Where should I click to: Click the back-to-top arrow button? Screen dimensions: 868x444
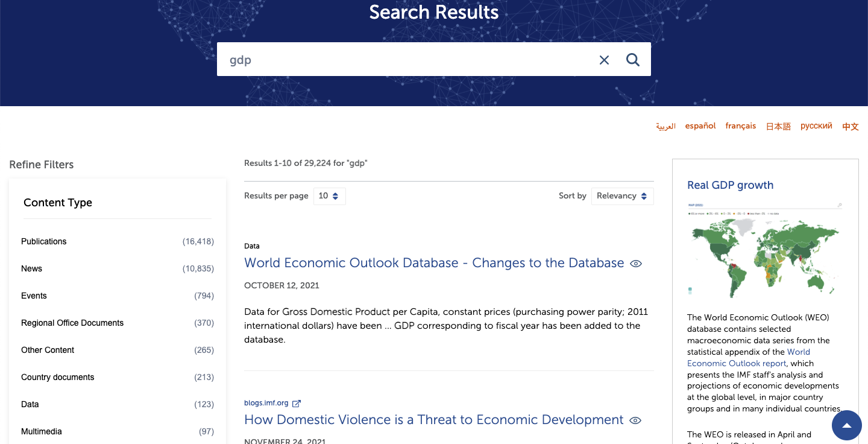click(x=847, y=425)
